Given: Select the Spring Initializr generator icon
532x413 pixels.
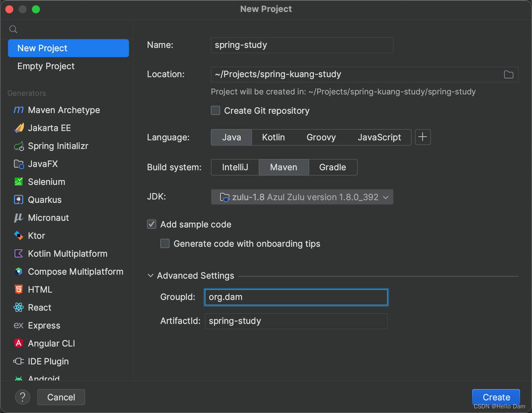Looking at the screenshot, I should point(19,146).
